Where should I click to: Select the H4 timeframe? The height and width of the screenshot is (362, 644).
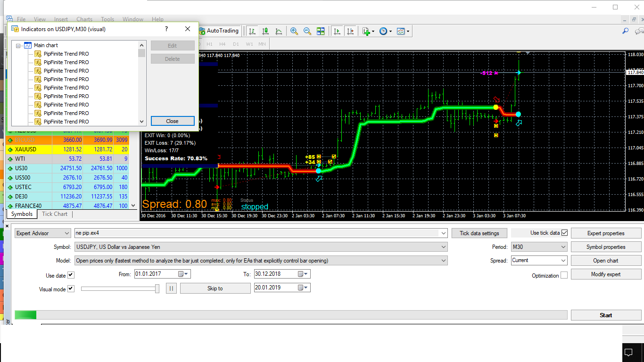pyautogui.click(x=222, y=44)
